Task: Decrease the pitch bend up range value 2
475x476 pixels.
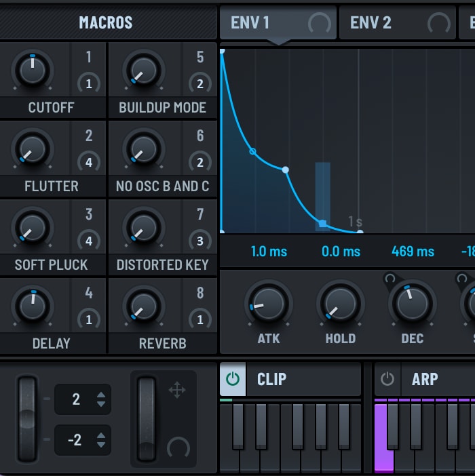Action: coord(101,403)
